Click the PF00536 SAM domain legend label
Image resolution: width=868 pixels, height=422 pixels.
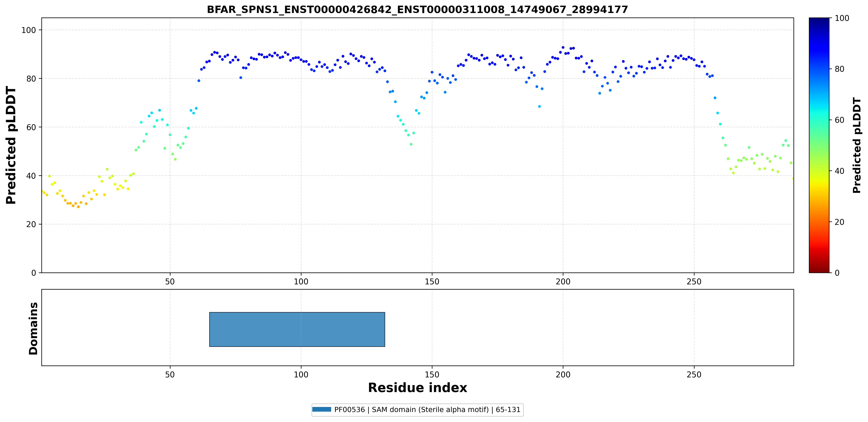427,410
